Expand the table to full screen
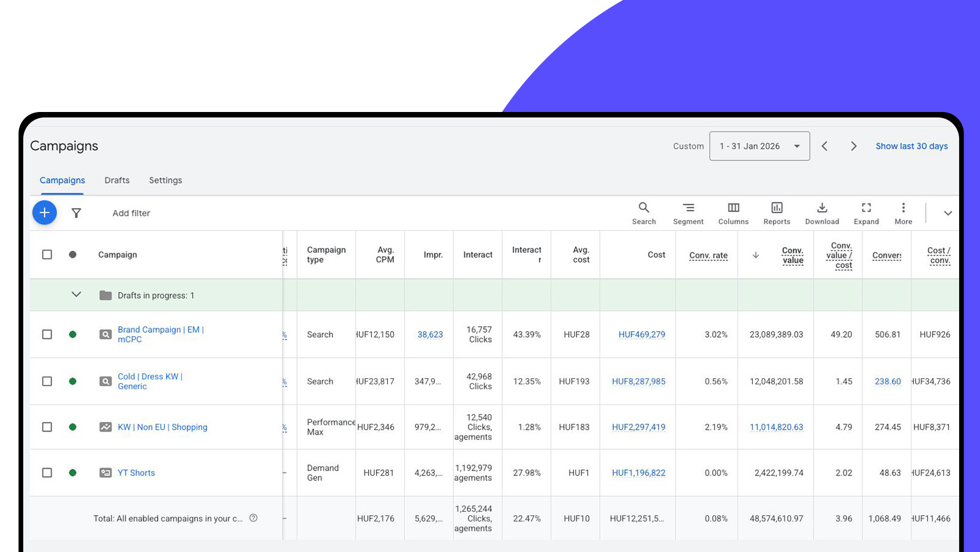This screenshot has width=980, height=552. pyautogui.click(x=866, y=213)
